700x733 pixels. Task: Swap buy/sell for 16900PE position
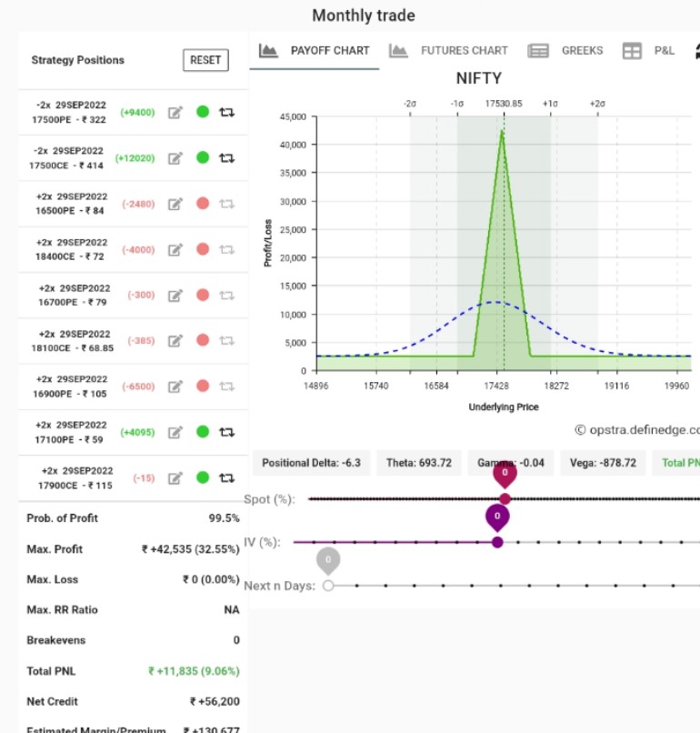click(x=226, y=387)
